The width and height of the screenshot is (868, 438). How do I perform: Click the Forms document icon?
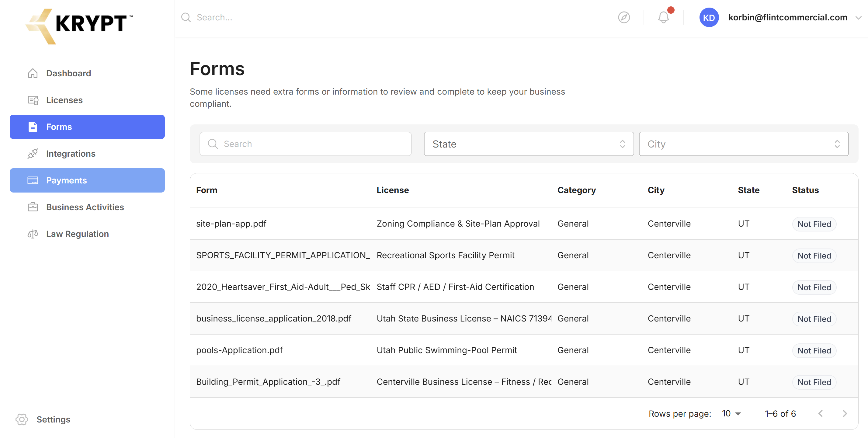(33, 127)
